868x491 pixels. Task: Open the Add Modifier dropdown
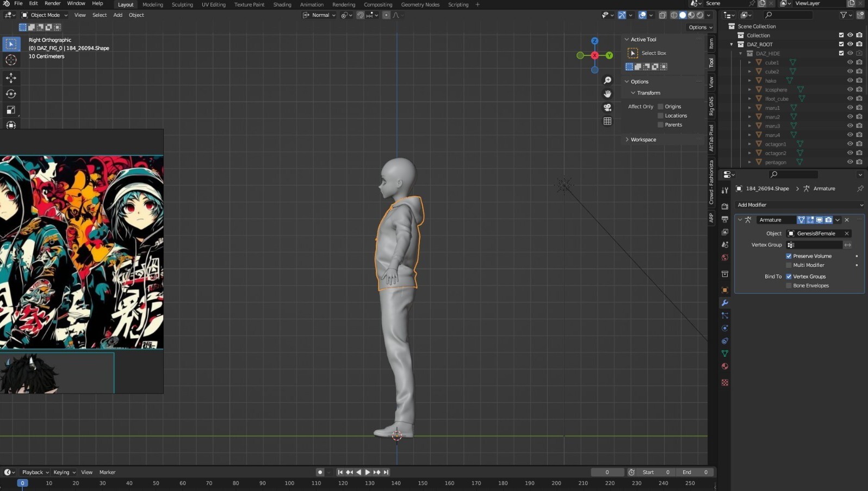(798, 205)
